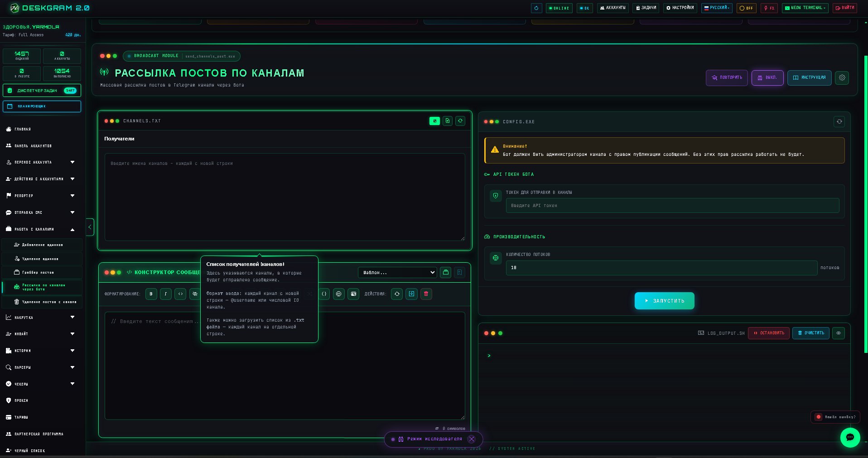Insert code formatting with the angle brackets icon
The image size is (868, 458).
pyautogui.click(x=180, y=294)
